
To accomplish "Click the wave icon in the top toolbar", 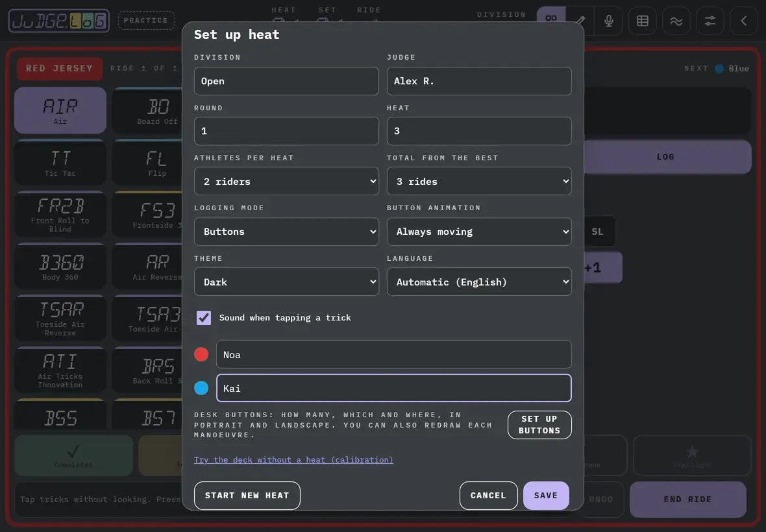I will pos(676,21).
